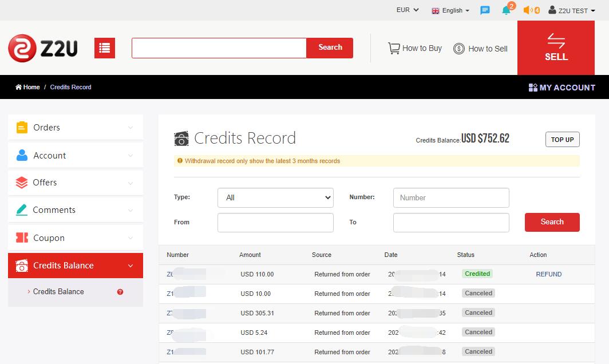Click the Orders clipboard icon in sidebar
609x364 pixels.
point(21,127)
